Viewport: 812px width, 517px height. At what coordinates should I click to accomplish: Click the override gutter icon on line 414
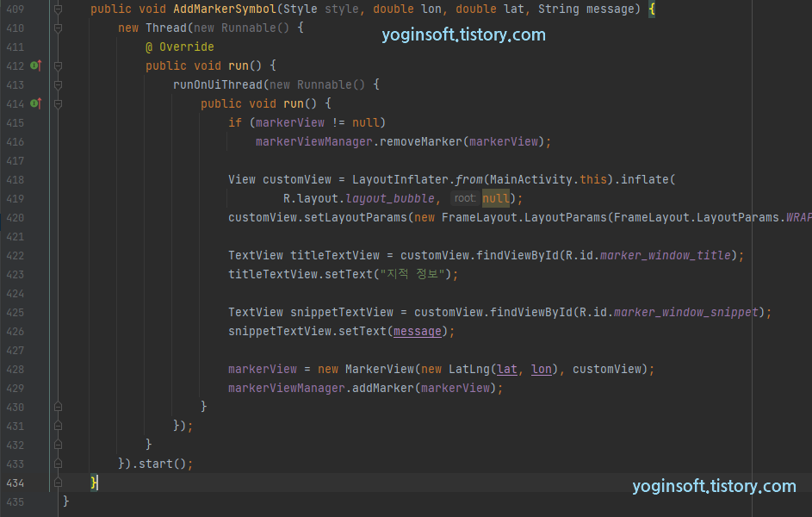click(x=35, y=103)
